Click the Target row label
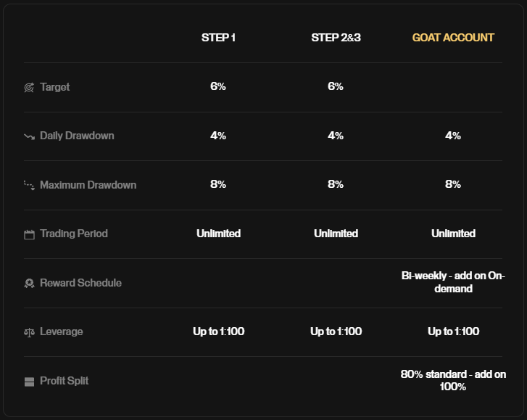Image resolution: width=527 pixels, height=420 pixels. point(55,87)
